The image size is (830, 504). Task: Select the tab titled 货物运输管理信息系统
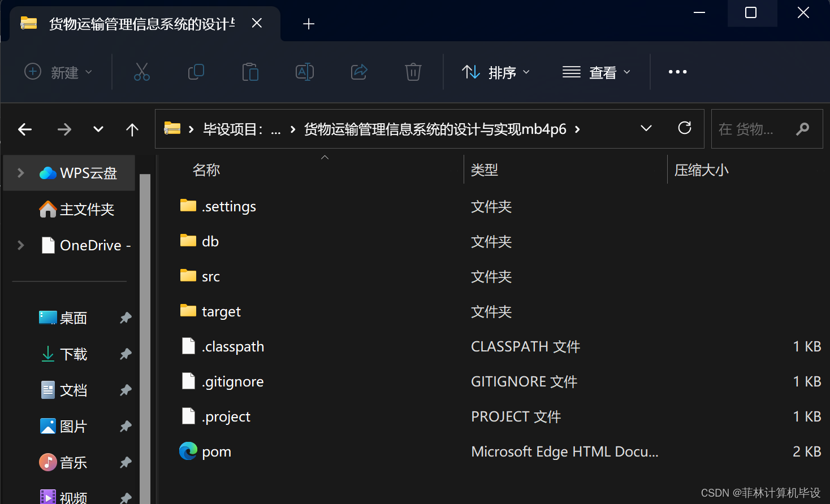tap(145, 24)
